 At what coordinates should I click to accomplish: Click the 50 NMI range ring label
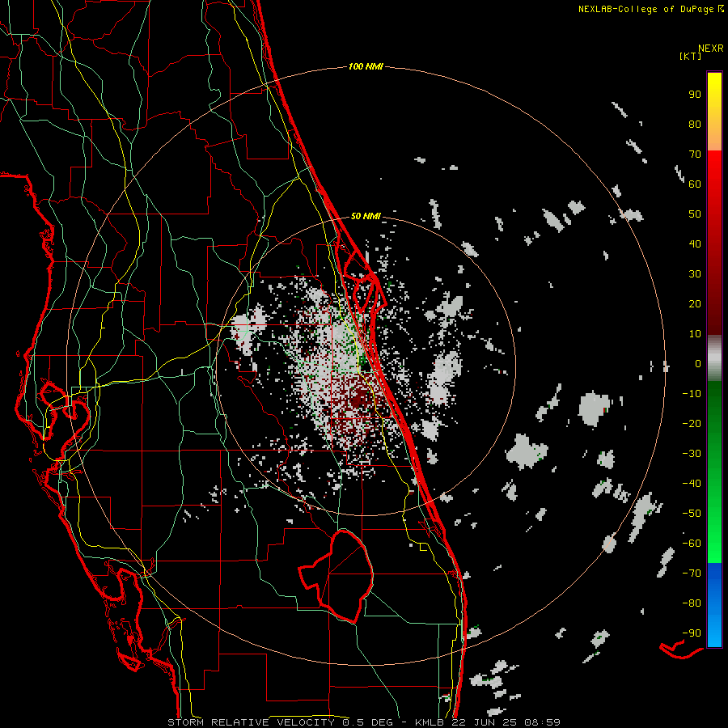(x=366, y=216)
